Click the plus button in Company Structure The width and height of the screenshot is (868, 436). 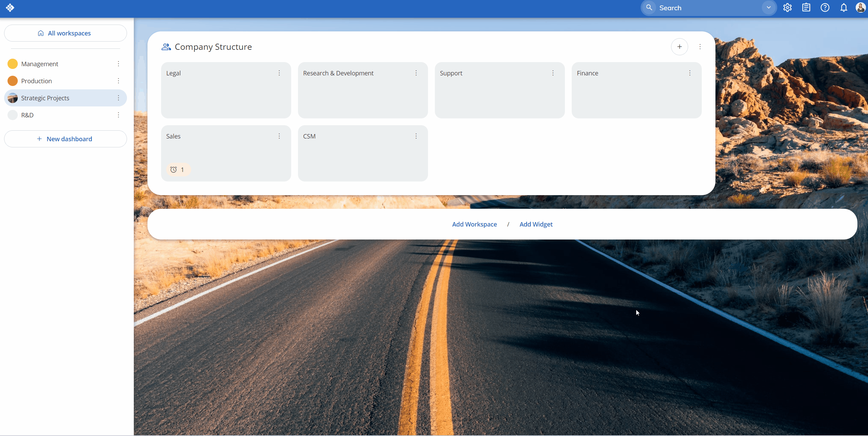[679, 47]
